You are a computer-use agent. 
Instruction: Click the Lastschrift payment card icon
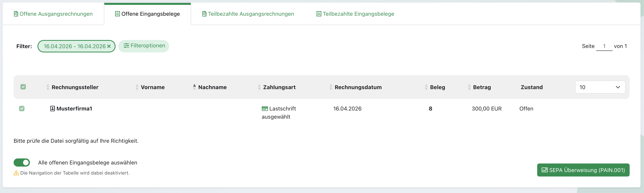coord(265,109)
